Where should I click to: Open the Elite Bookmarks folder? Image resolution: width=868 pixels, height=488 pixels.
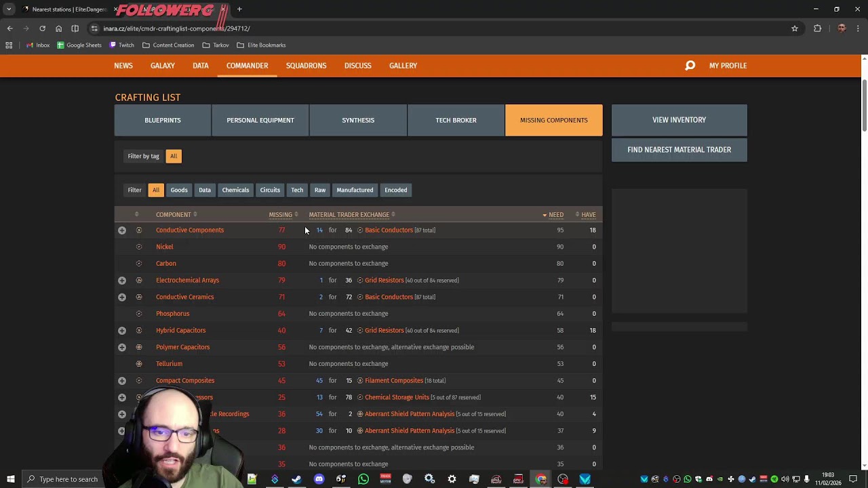[x=261, y=45]
